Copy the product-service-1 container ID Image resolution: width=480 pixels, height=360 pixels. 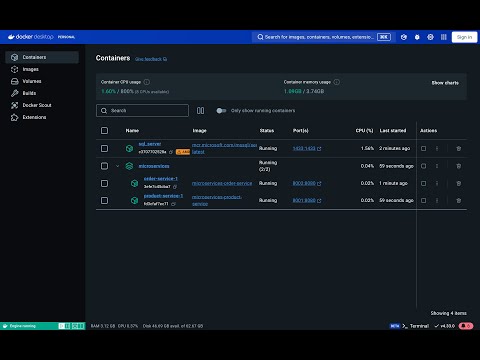[173, 204]
